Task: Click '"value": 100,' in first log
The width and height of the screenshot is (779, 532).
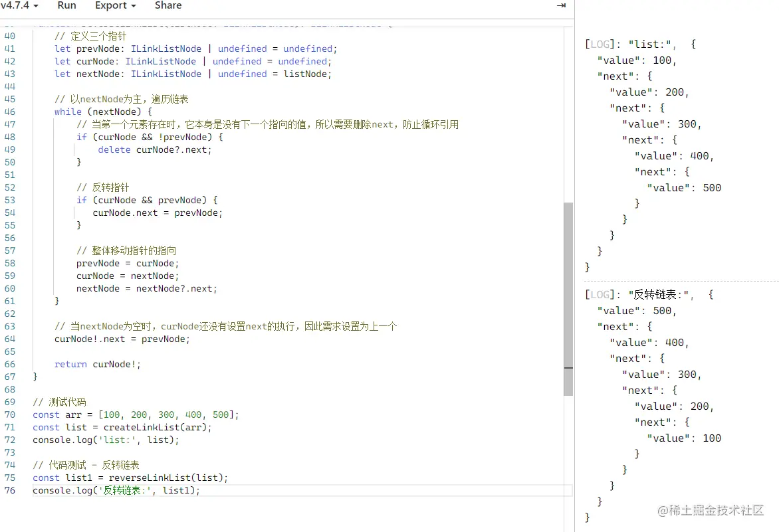Action: 637,60
